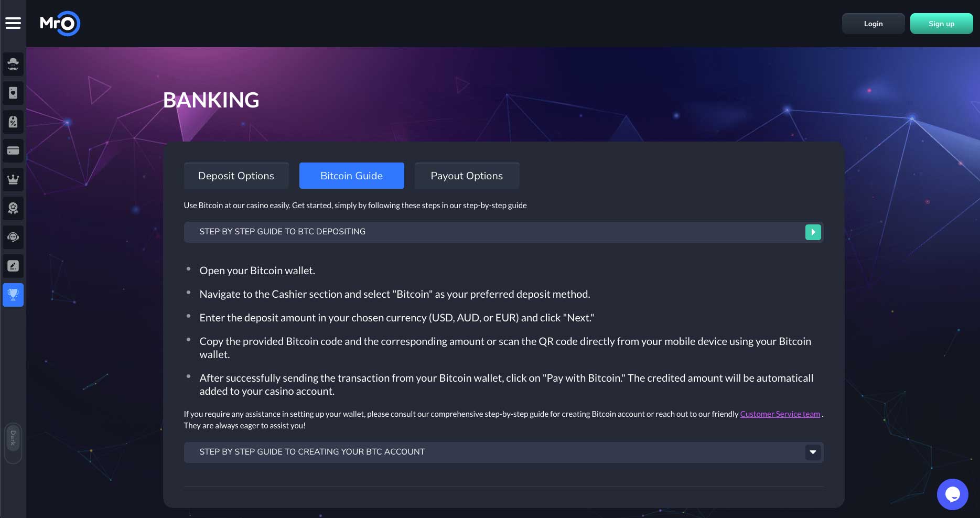This screenshot has width=980, height=518.
Task: Switch to the Deposit Options tab
Action: point(236,176)
